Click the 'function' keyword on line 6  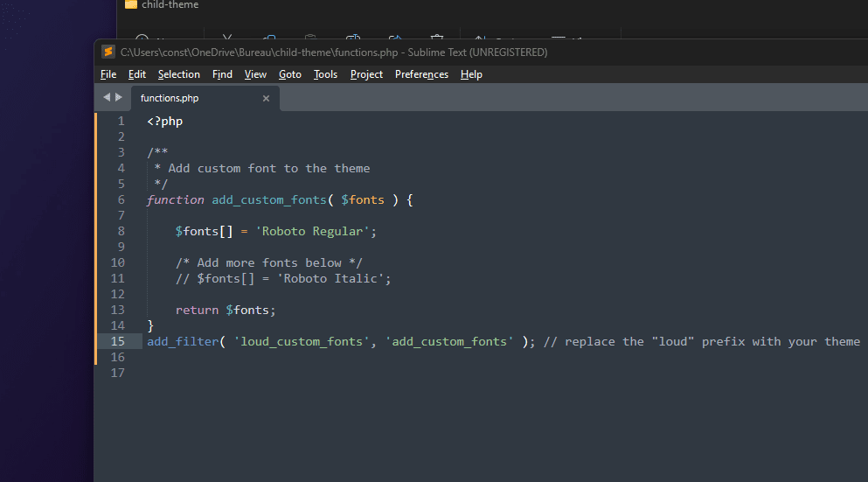click(x=175, y=200)
